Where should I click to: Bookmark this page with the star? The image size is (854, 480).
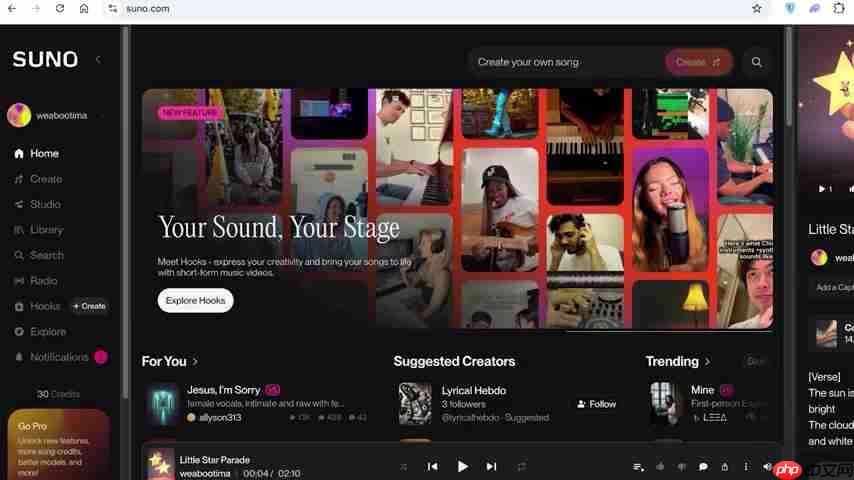tap(757, 8)
